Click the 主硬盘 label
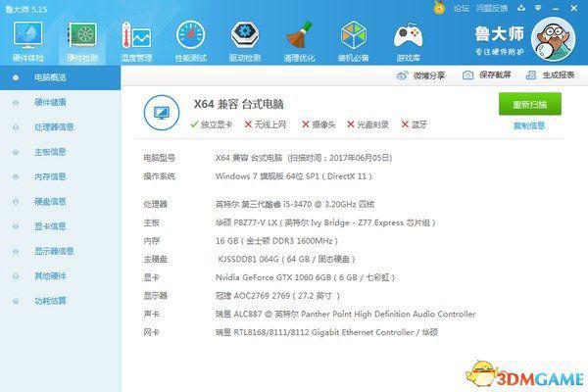Screen dimensions: 588x392 click(x=155, y=259)
